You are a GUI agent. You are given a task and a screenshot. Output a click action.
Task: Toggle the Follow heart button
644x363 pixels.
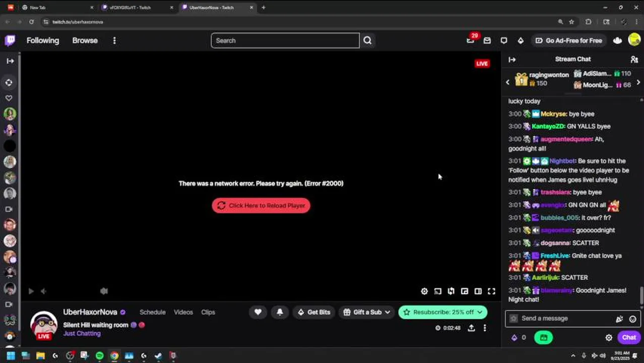(258, 312)
